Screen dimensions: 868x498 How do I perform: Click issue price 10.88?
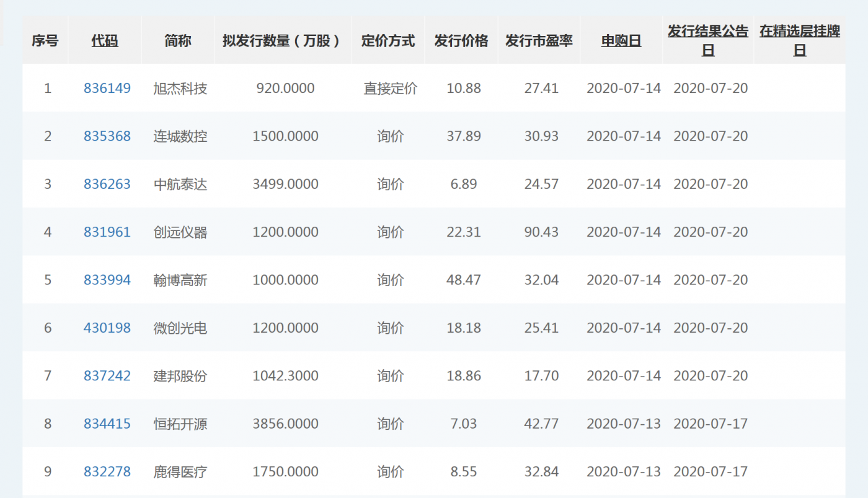coord(464,88)
